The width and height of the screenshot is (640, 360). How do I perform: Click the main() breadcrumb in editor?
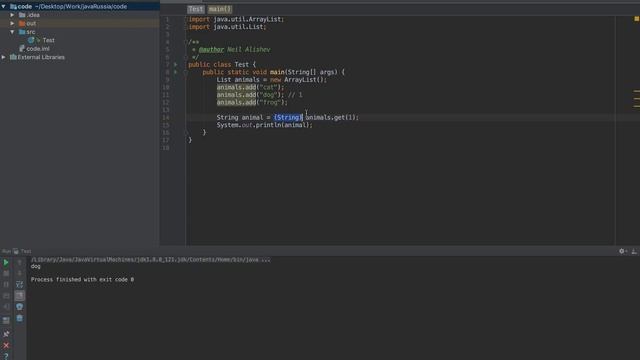tap(220, 9)
